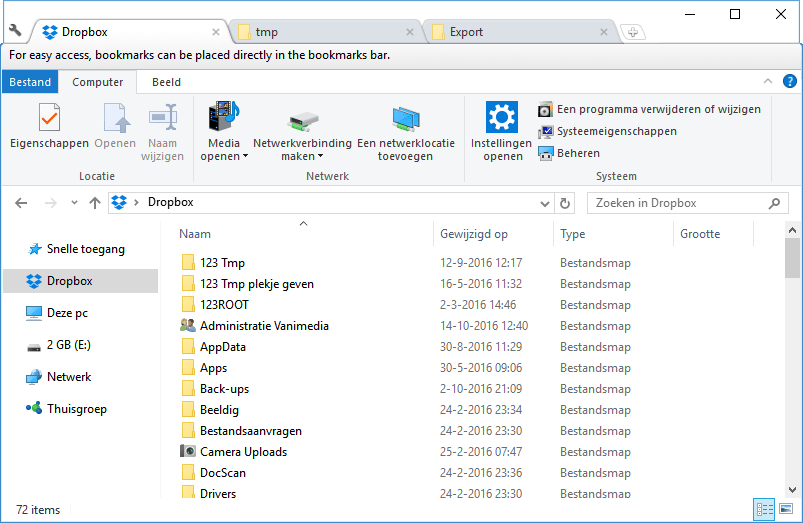The height and width of the screenshot is (523, 803).
Task: Collapse the ribbon with chevron
Action: point(768,81)
